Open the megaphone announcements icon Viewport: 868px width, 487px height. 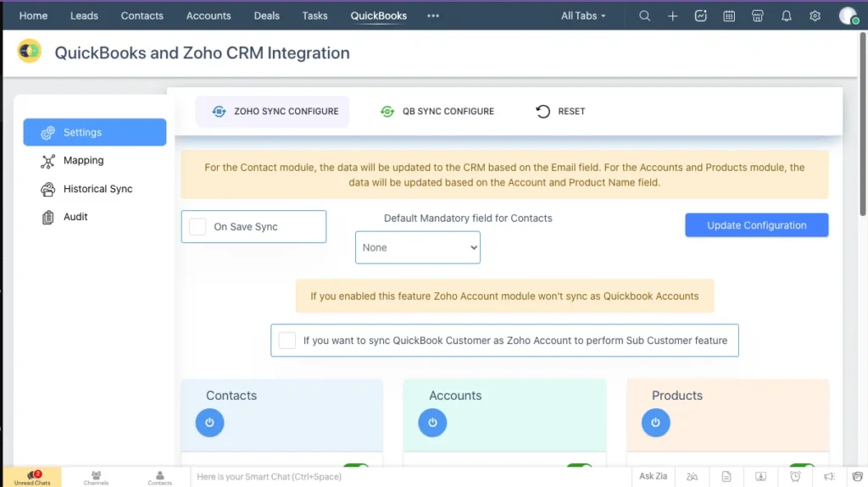pos(829,477)
